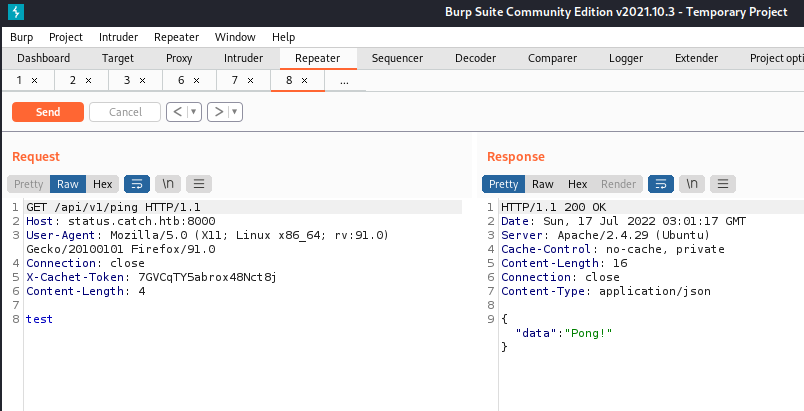
Task: Close Repeater tab 1
Action: (35, 80)
